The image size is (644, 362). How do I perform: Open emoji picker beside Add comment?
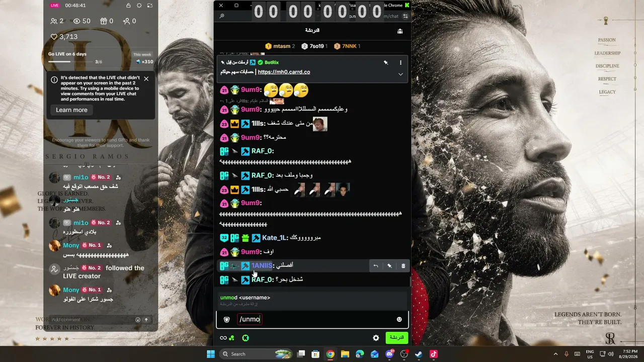pyautogui.click(x=138, y=319)
